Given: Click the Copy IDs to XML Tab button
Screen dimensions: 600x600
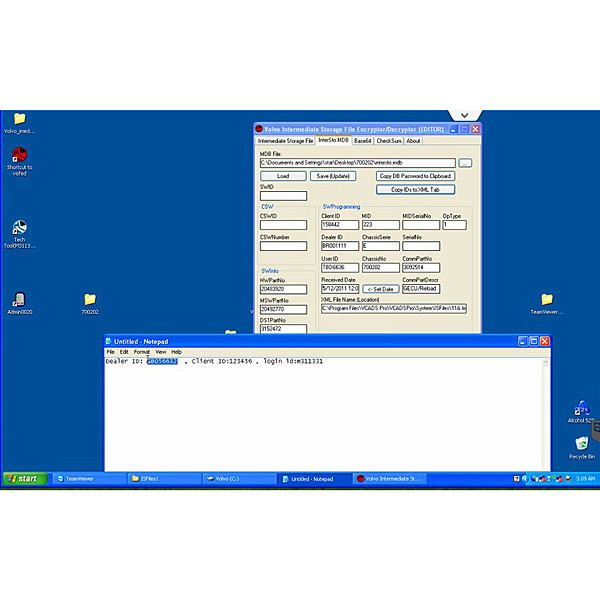Looking at the screenshot, I should click(415, 189).
